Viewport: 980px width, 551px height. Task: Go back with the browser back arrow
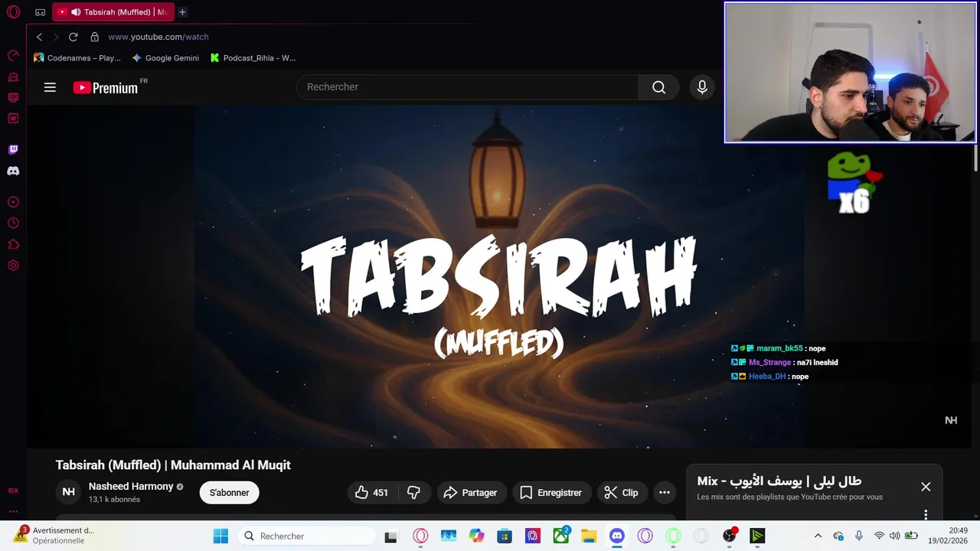pyautogui.click(x=40, y=37)
